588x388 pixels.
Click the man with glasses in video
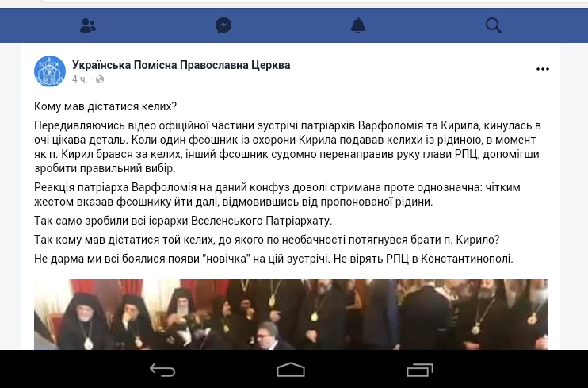click(x=269, y=336)
